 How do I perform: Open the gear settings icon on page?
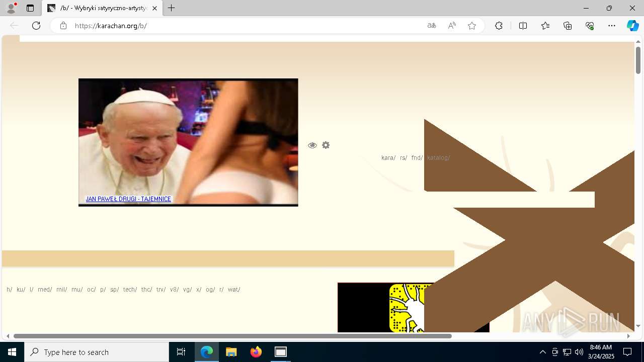326,145
